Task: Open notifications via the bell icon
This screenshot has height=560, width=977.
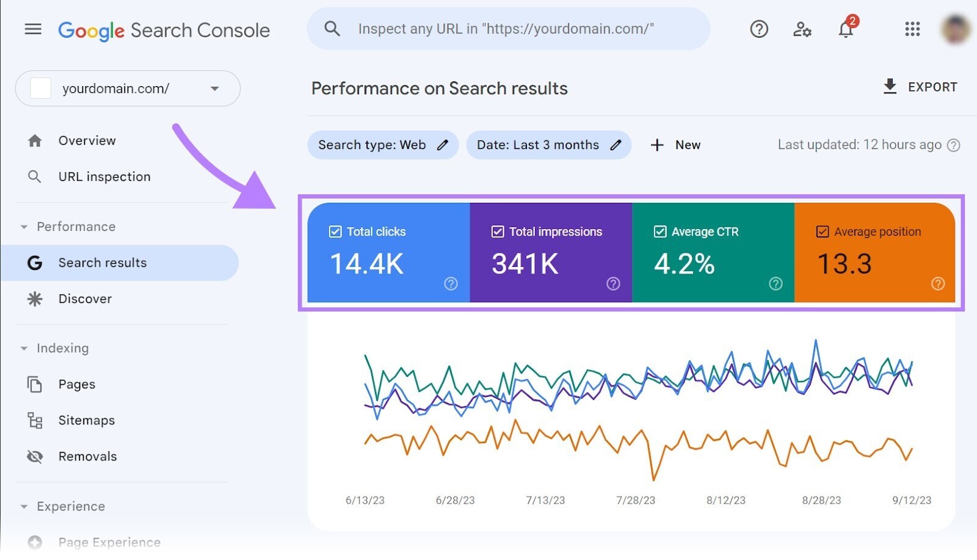Action: click(846, 29)
